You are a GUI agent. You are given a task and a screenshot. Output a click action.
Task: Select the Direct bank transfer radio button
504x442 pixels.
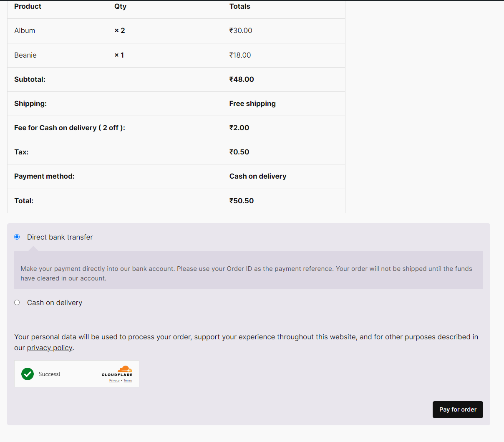(x=17, y=237)
